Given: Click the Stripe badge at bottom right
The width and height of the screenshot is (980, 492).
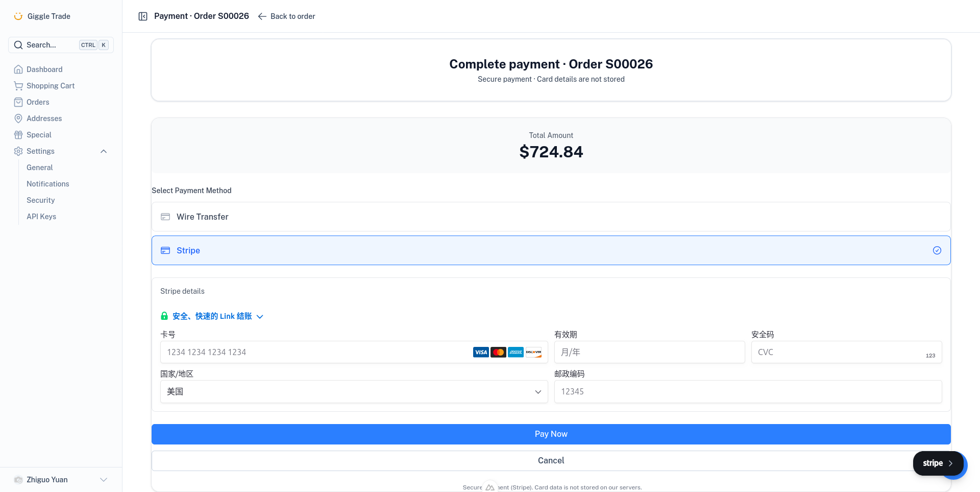Looking at the screenshot, I should 938,463.
